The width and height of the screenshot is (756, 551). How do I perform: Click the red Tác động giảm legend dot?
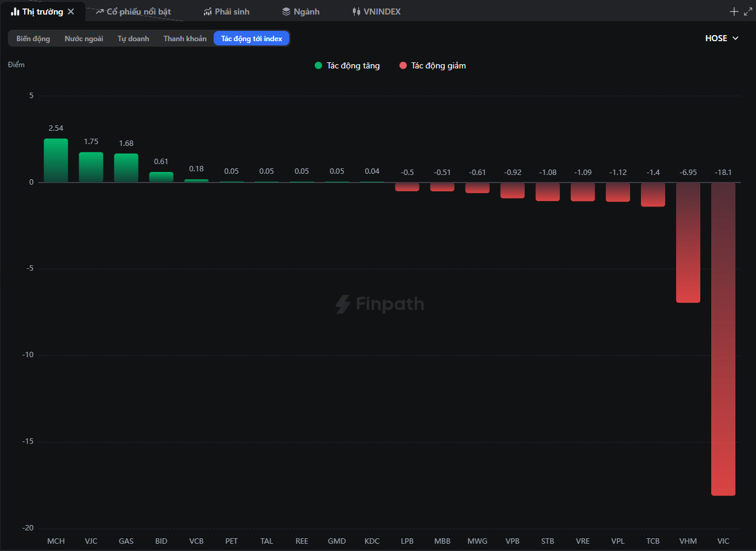pos(403,65)
